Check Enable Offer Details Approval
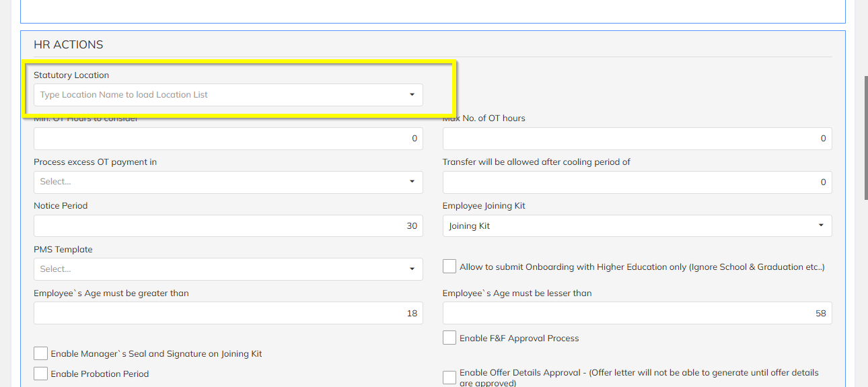The height and width of the screenshot is (387, 868). click(x=449, y=378)
